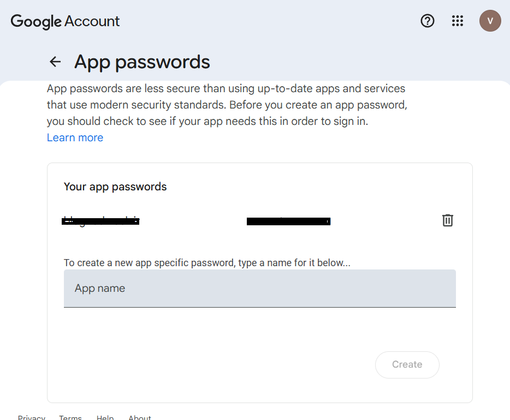Viewport: 510px width, 420px height.
Task: Click the redacted creation date entry
Action: coord(288,221)
